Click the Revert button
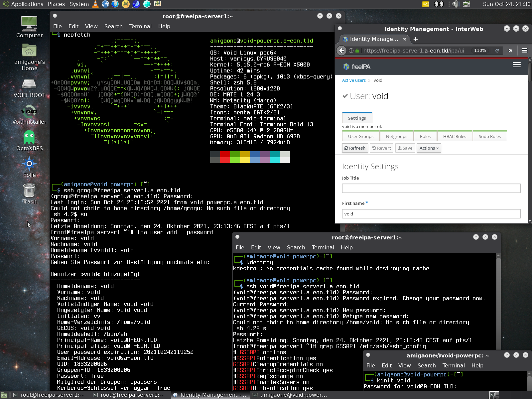Screen dimensions: 532x399 (381, 148)
